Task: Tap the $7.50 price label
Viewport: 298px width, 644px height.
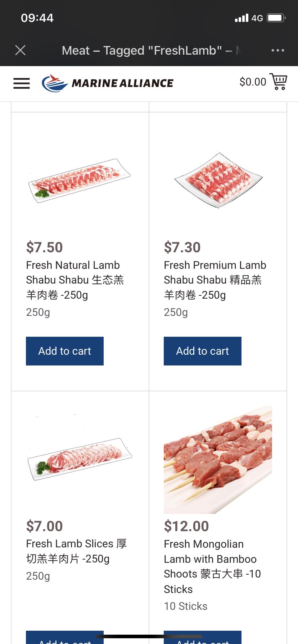Action: (44, 247)
